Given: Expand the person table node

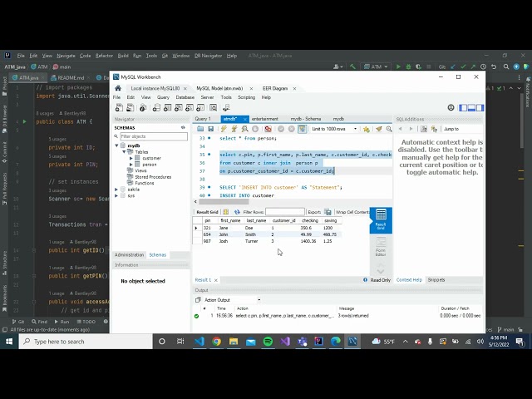Looking at the screenshot, I should coord(131,165).
